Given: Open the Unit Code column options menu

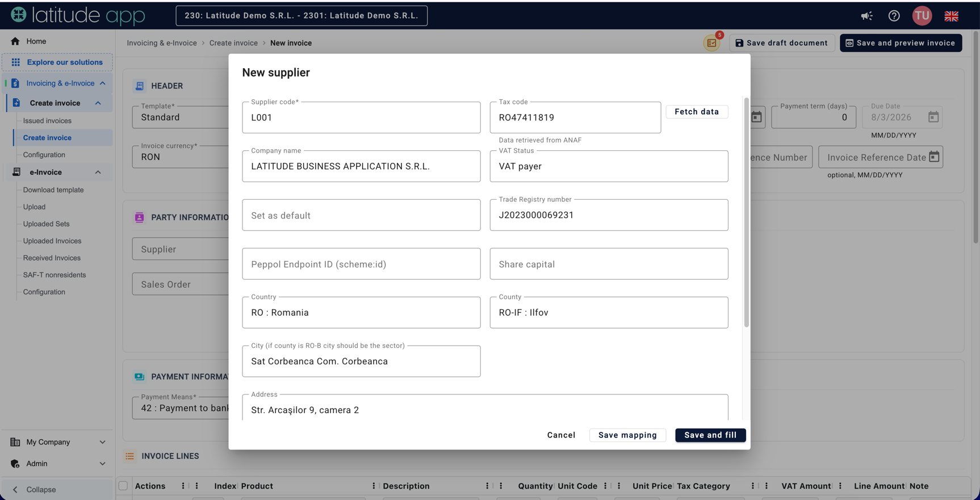Looking at the screenshot, I should 605,486.
